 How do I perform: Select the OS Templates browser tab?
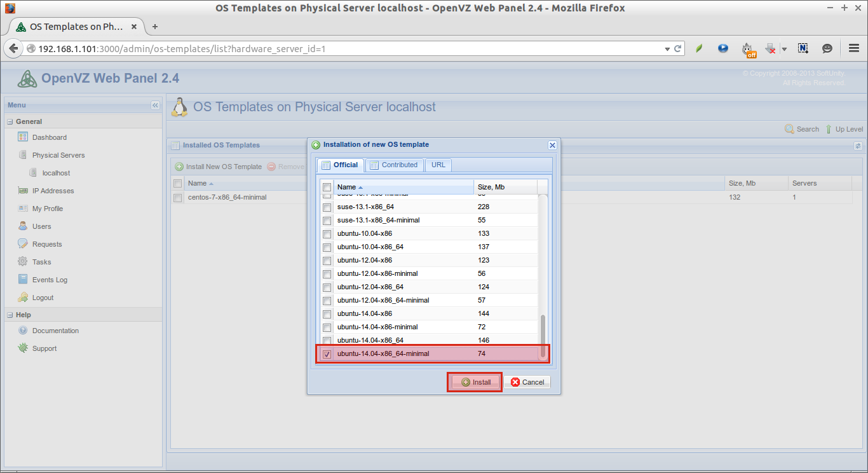78,27
